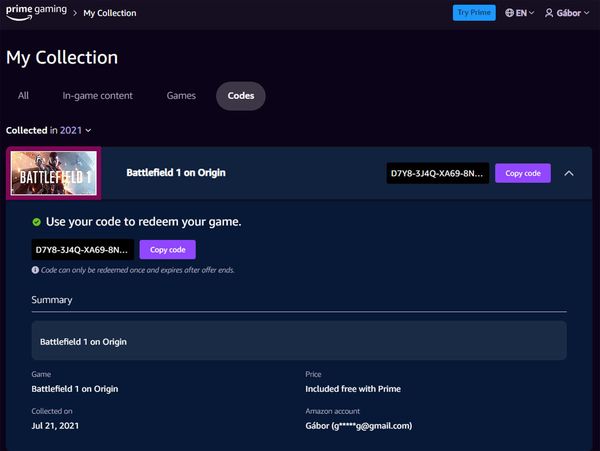
Task: Click the info icon beside code note
Action: [35, 270]
